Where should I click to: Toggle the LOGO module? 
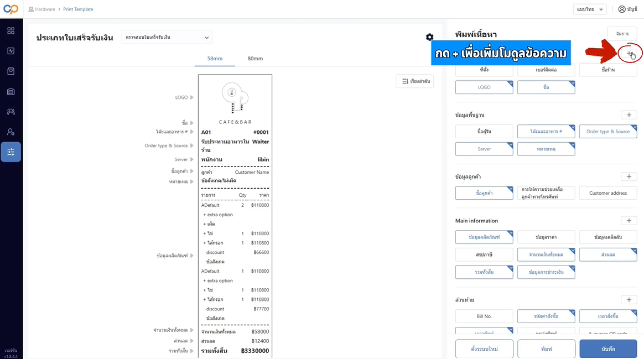point(484,87)
